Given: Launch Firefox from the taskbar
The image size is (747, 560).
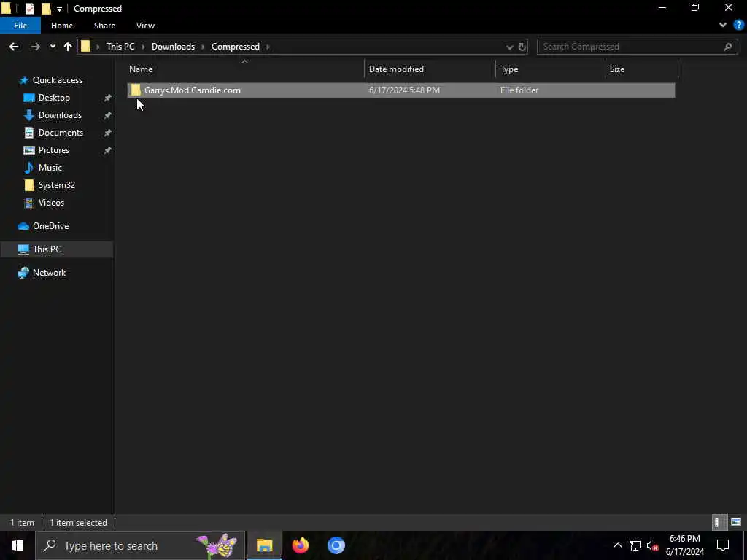Looking at the screenshot, I should (300, 545).
